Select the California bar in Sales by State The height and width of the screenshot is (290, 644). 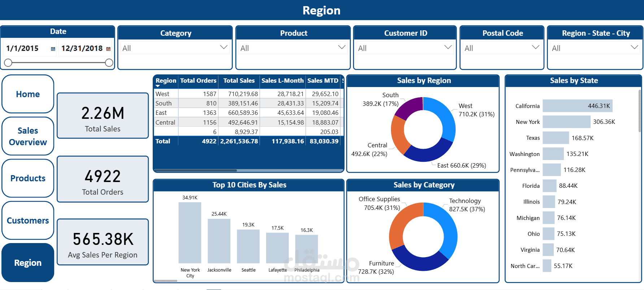(578, 106)
